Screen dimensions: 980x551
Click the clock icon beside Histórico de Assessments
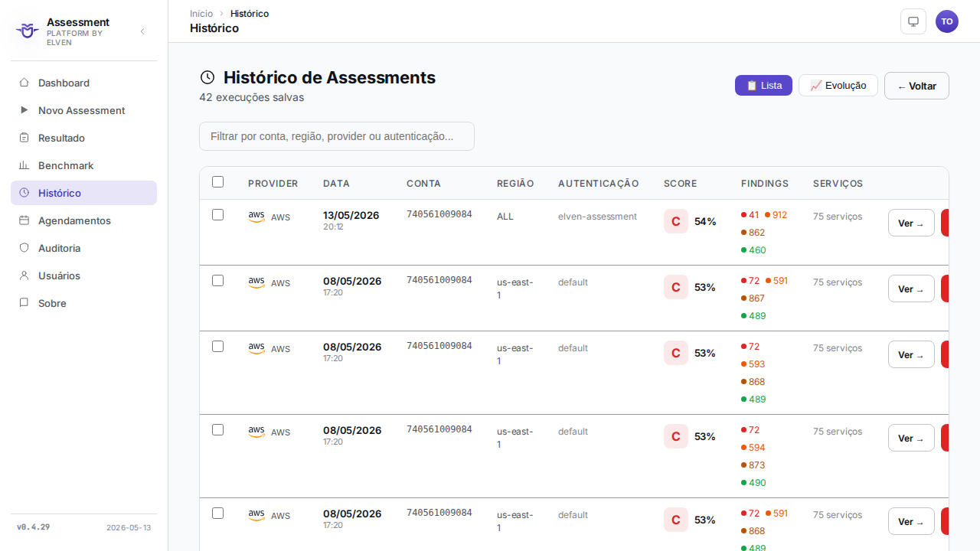207,77
